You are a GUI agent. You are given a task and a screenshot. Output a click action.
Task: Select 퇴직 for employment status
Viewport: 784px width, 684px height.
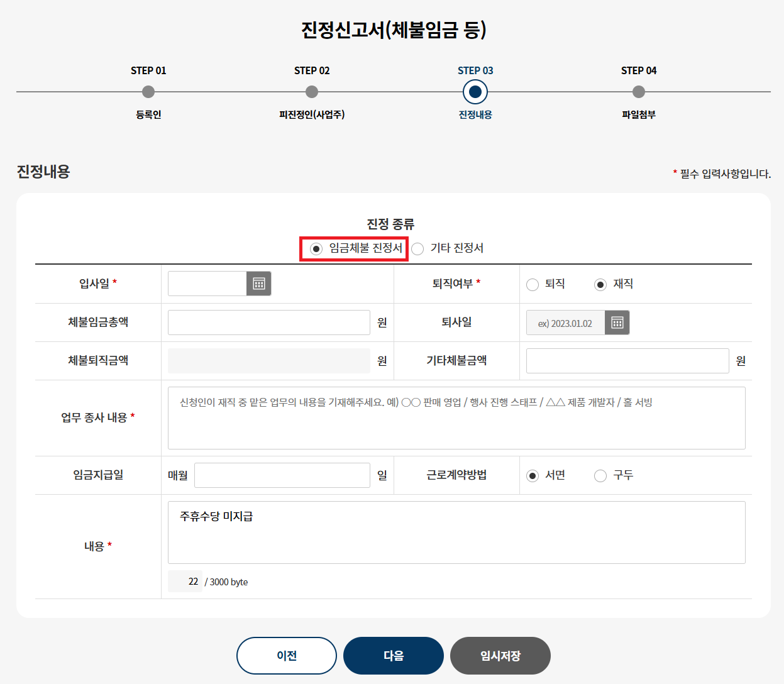click(x=533, y=284)
